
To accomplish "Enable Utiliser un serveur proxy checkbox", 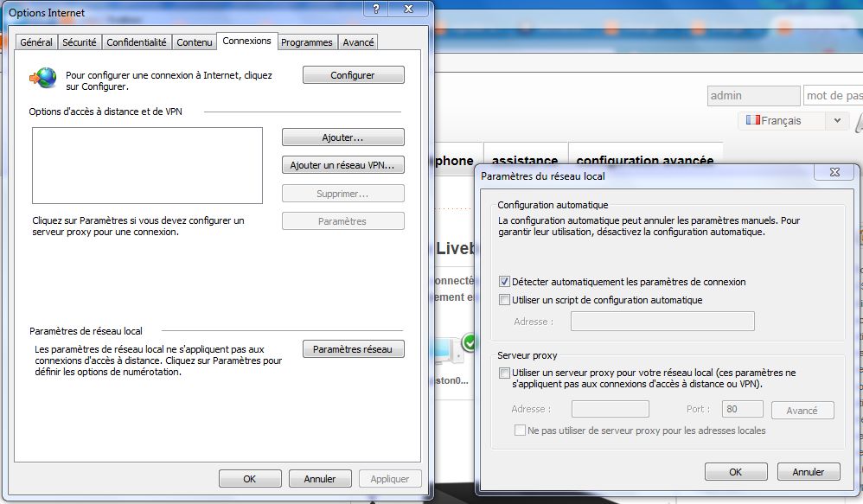I will tap(504, 373).
